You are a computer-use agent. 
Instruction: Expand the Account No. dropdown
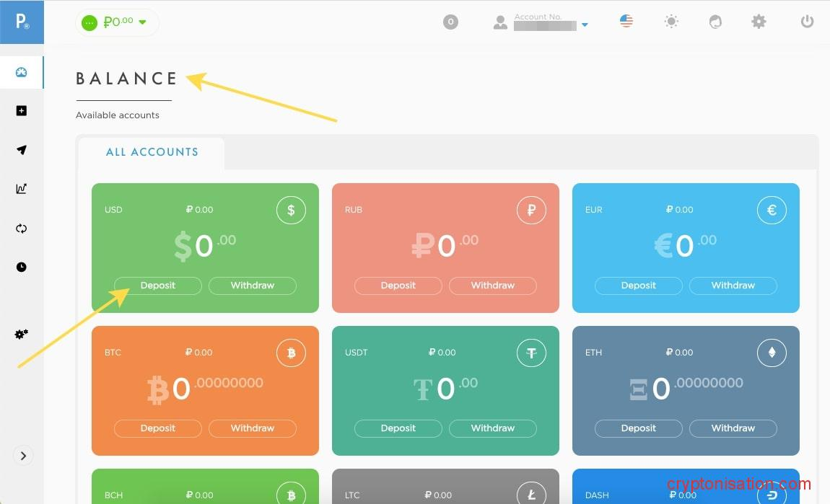[584, 25]
